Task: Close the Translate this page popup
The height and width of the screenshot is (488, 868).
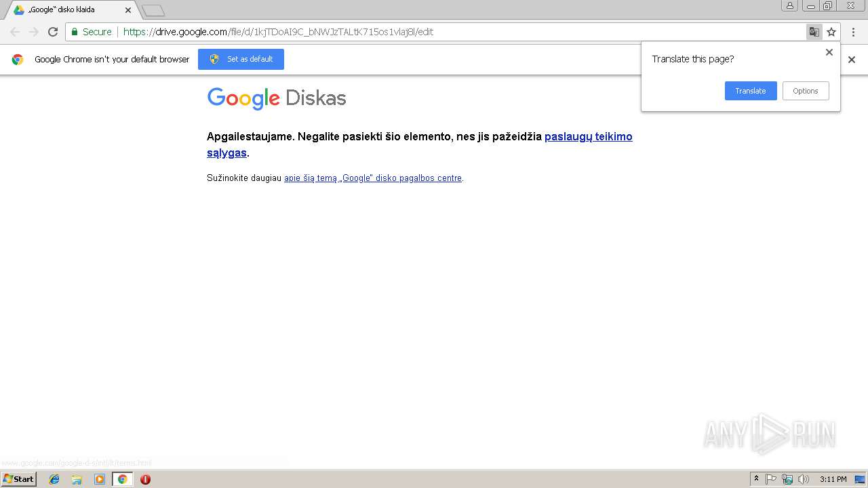Action: (829, 52)
